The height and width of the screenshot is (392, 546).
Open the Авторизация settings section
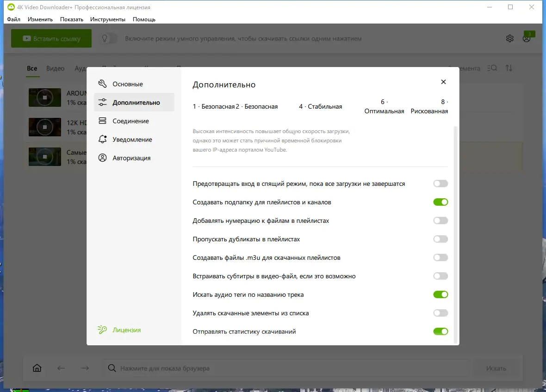coord(132,158)
